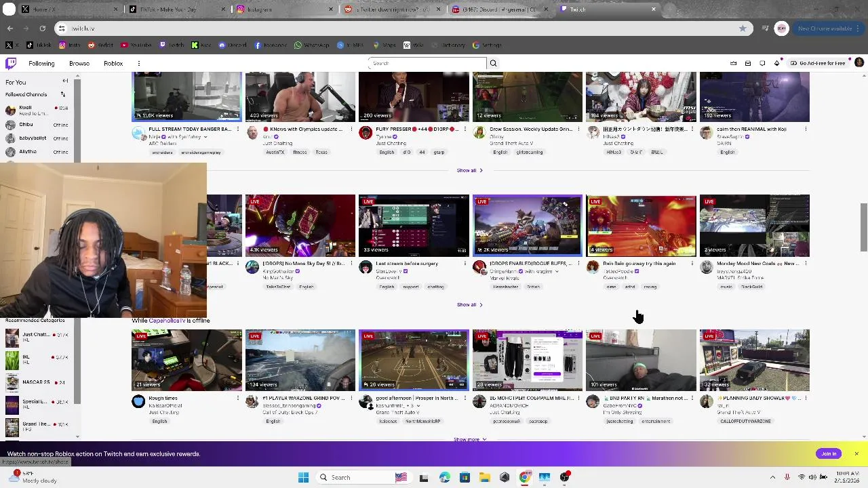This screenshot has width=868, height=488.
Task: Open FURY PRESSER stream thumbnail
Action: (414, 97)
